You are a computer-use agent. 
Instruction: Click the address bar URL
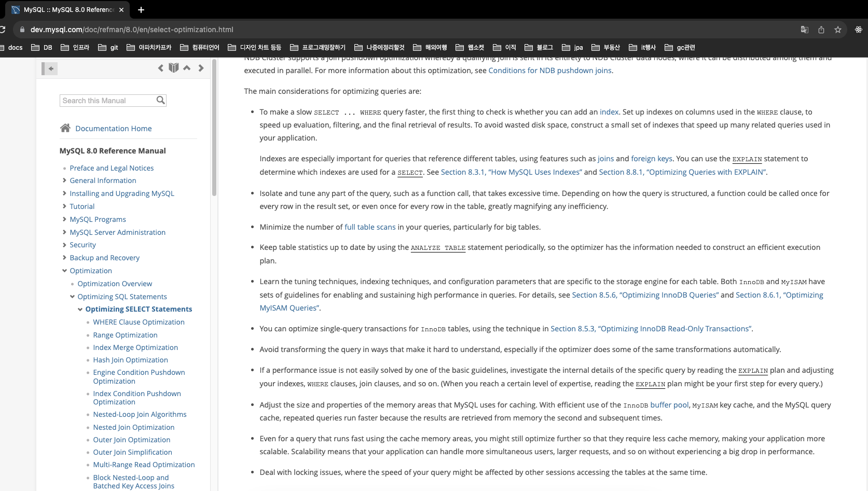(132, 30)
